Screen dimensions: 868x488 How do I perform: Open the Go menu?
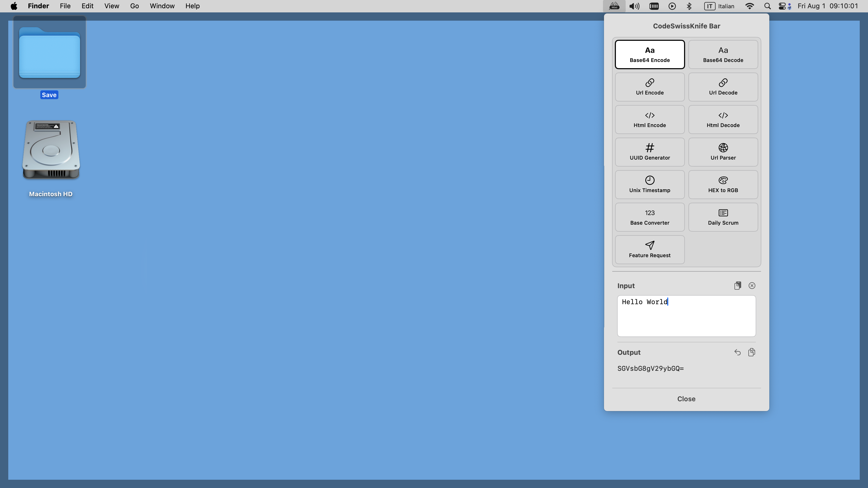(x=134, y=6)
